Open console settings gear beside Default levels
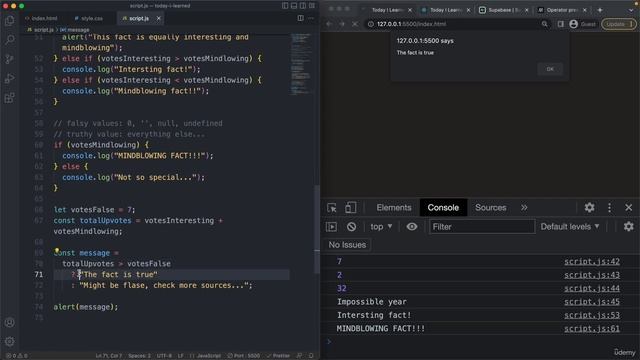Image resolution: width=640 pixels, height=360 pixels. click(x=629, y=227)
